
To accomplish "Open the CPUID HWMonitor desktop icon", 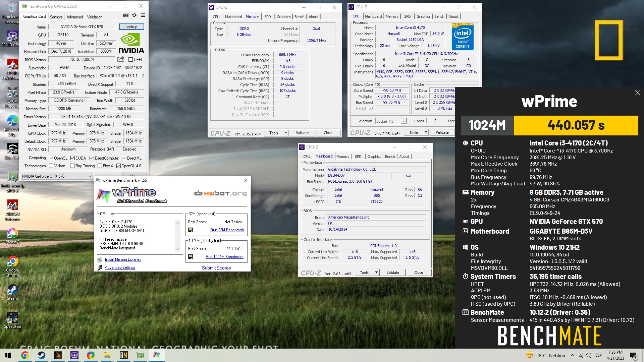I will pos(12,69).
